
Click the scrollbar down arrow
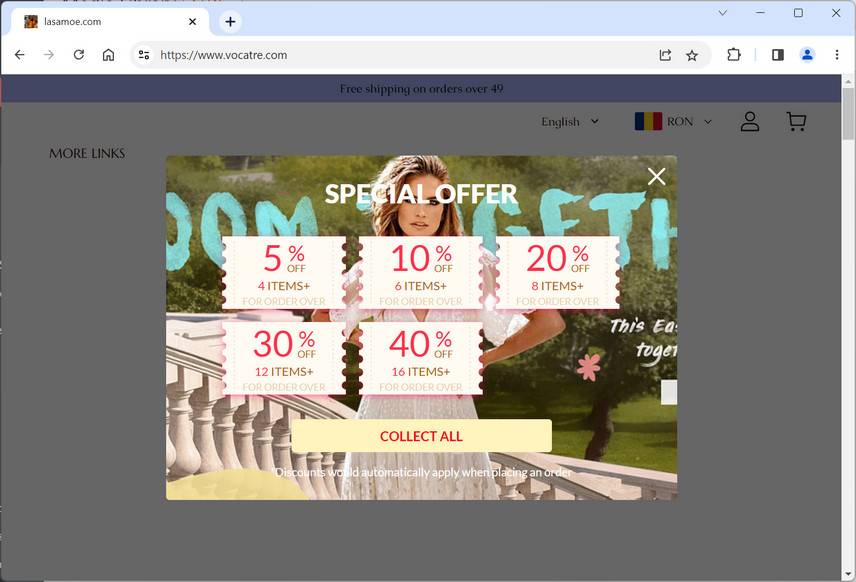point(848,574)
